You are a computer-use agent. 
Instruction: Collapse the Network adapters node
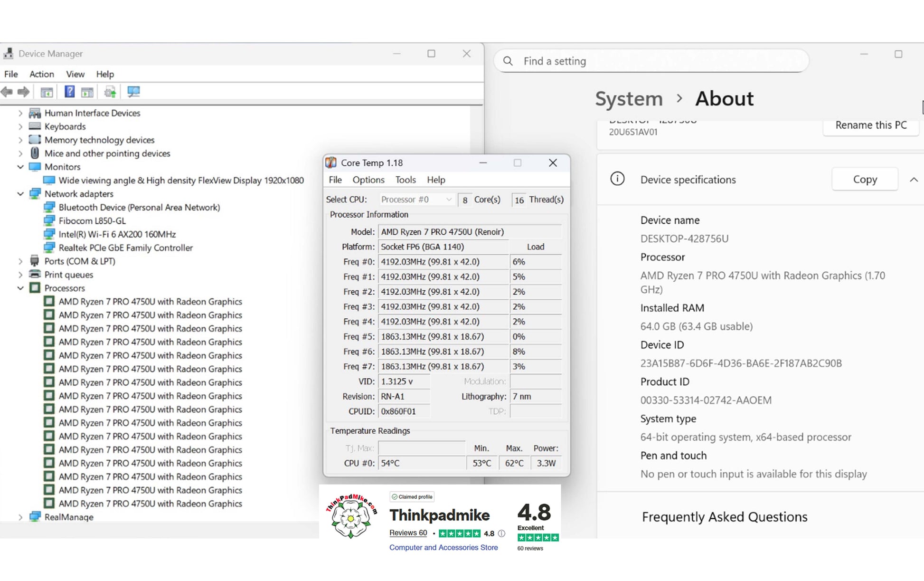point(20,194)
